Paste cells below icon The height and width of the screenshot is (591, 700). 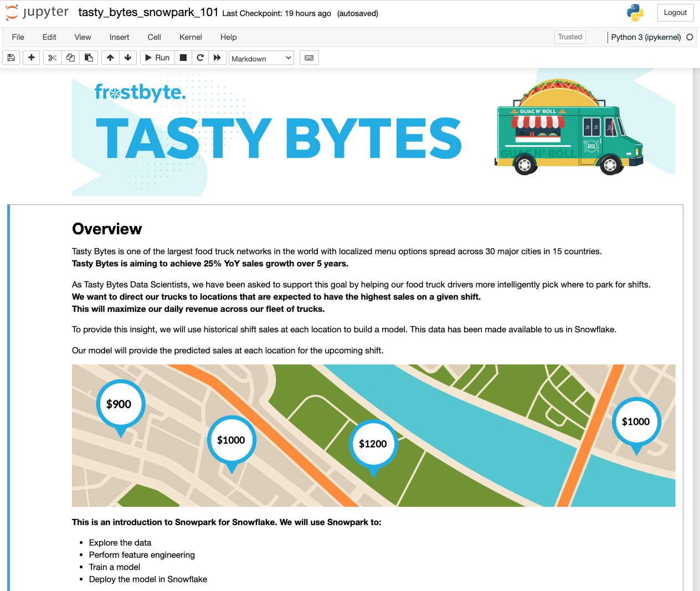[89, 58]
